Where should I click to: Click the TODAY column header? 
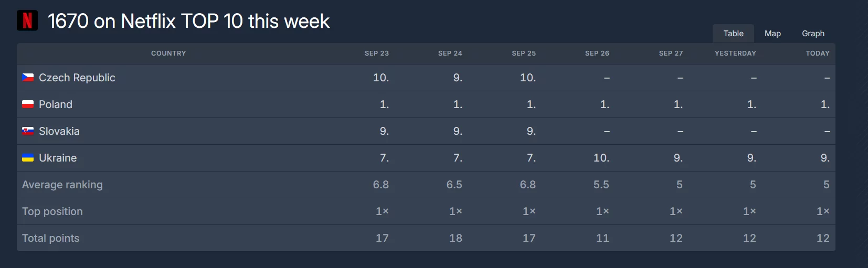pyautogui.click(x=818, y=53)
